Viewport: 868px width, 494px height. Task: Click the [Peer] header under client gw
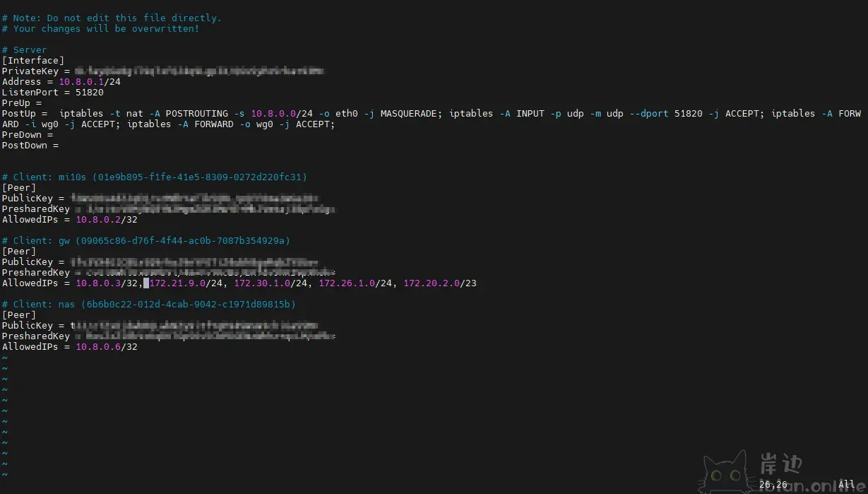[x=19, y=251]
